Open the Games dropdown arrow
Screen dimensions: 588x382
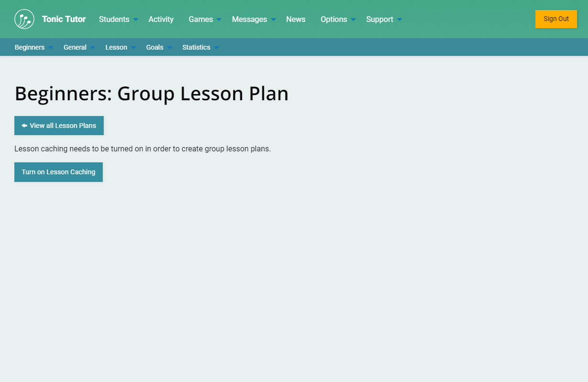[x=219, y=20]
